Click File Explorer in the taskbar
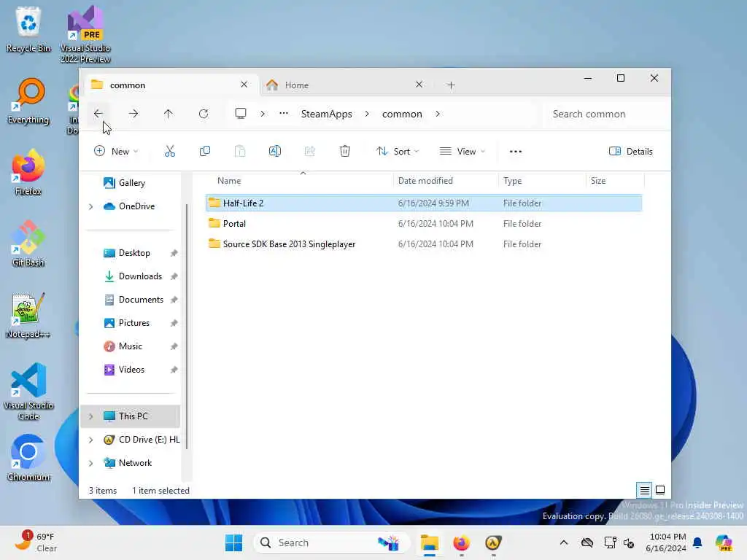747x560 pixels. tap(429, 542)
